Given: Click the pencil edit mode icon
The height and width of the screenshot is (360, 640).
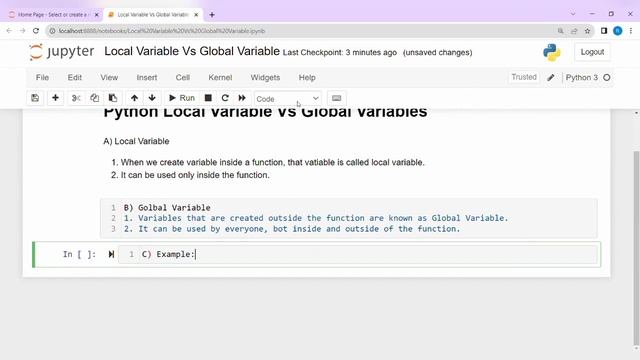Looking at the screenshot, I should 551,78.
